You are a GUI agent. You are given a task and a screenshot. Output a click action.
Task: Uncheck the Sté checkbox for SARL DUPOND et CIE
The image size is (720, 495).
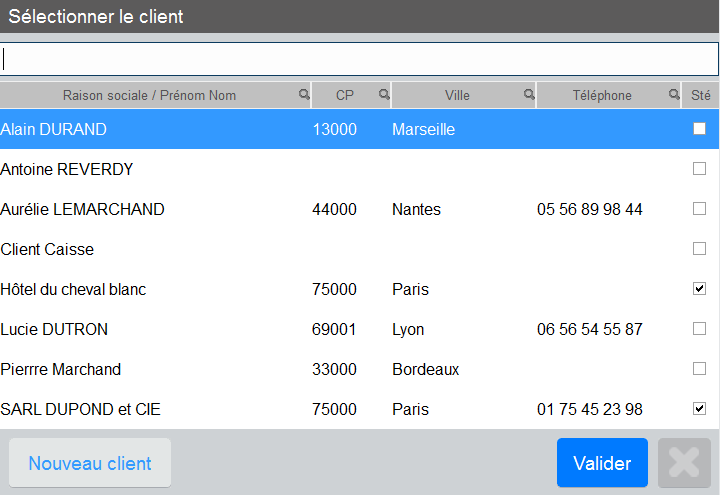click(699, 408)
